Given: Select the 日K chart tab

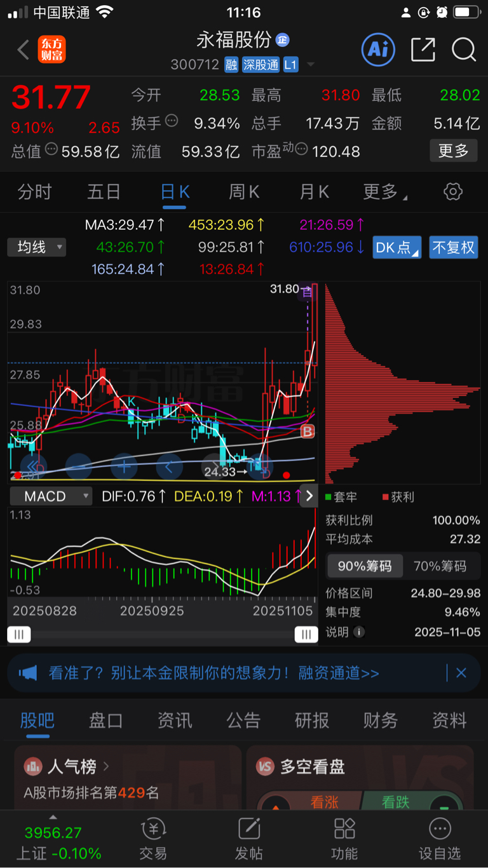Looking at the screenshot, I should [x=175, y=192].
